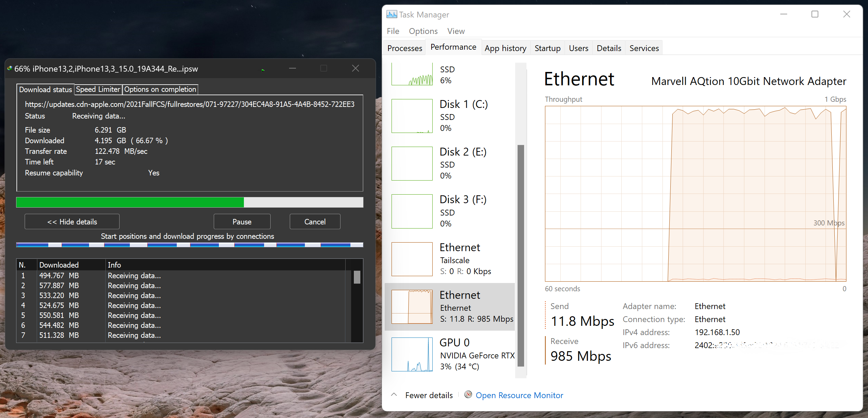Viewport: 868px width, 418px height.
Task: Select the Tailscale Ethernet graph thumbnail
Action: click(412, 259)
